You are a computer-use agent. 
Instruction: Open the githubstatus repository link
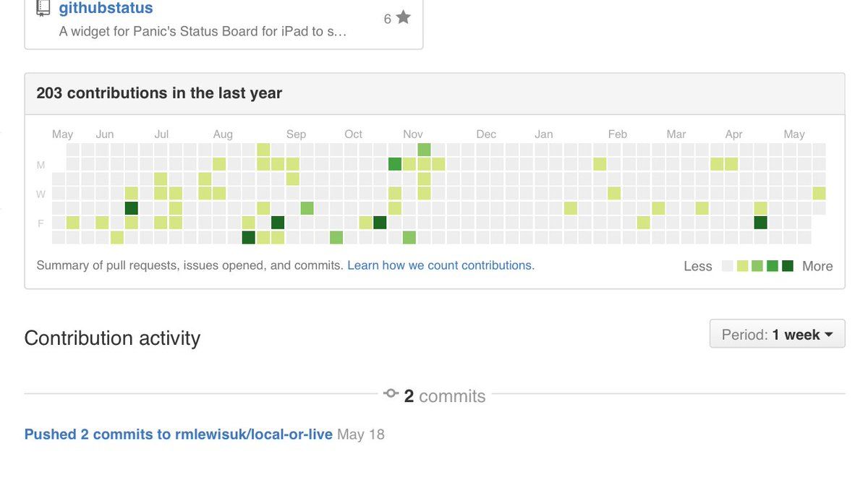pos(106,9)
